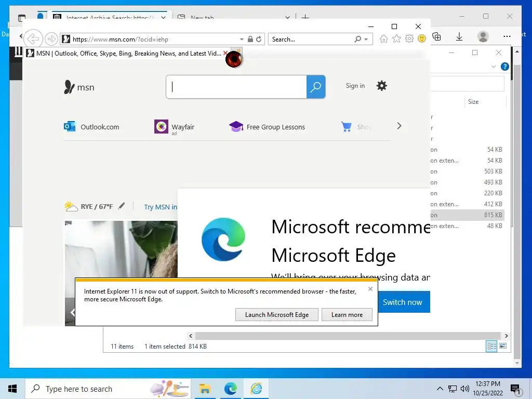Open the Outlook.com shortcut
This screenshot has width=532, height=399.
[91, 127]
